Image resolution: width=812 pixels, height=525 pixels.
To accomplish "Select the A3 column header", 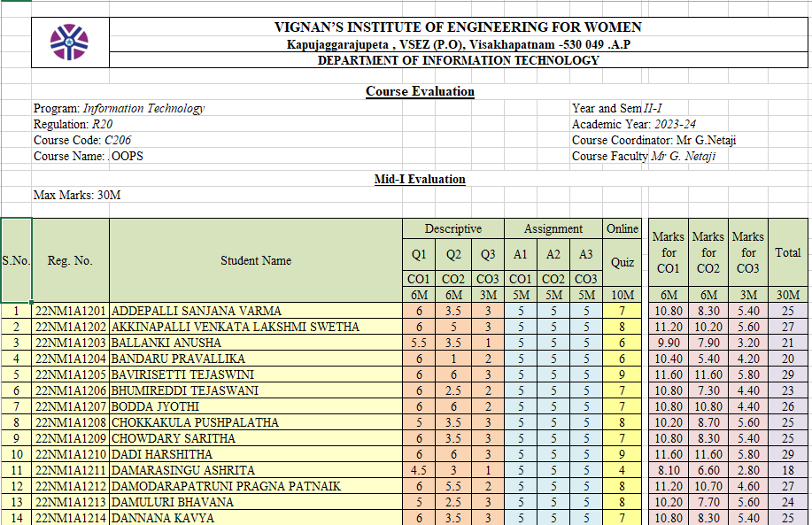I will click(x=585, y=254).
